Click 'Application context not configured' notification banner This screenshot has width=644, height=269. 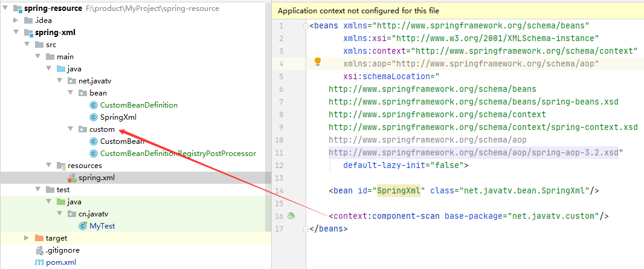tap(458, 11)
